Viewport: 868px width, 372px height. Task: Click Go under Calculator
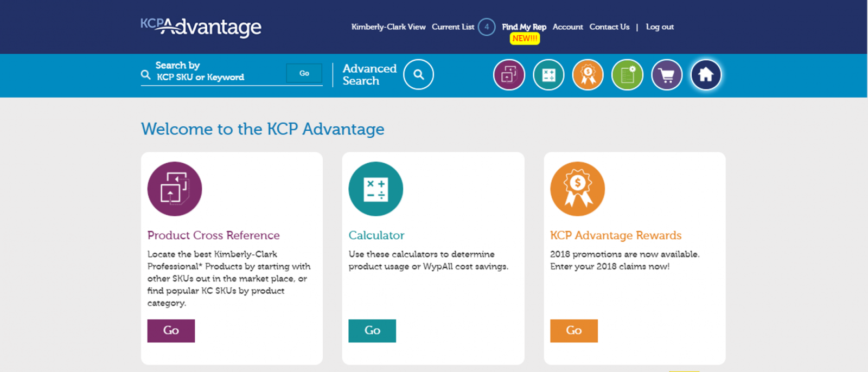click(x=372, y=331)
